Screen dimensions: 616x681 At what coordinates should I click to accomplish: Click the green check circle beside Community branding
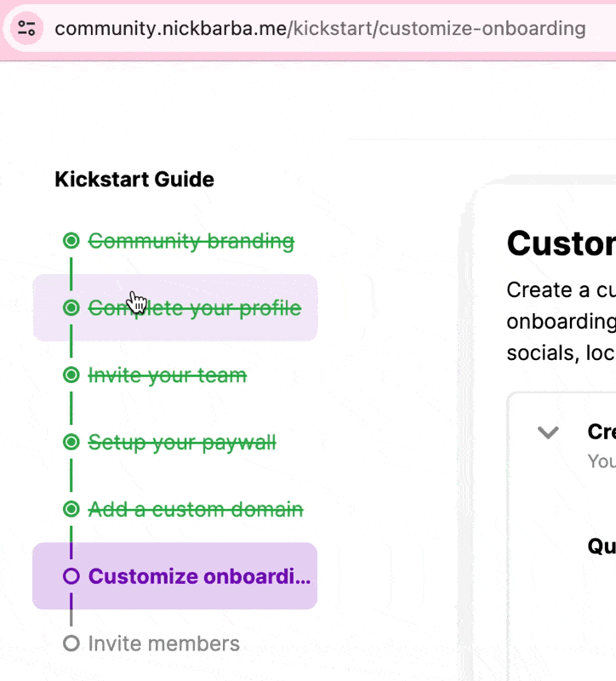click(71, 241)
